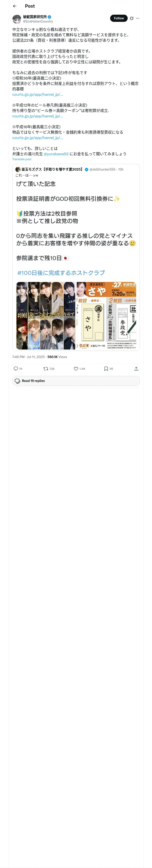The width and height of the screenshot is (152, 868).
Task: Click Translate post
Action: [22, 159]
